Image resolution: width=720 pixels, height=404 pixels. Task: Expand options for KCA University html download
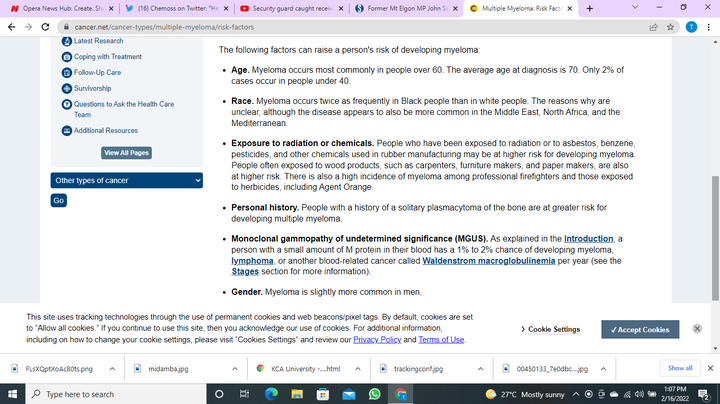coord(358,369)
